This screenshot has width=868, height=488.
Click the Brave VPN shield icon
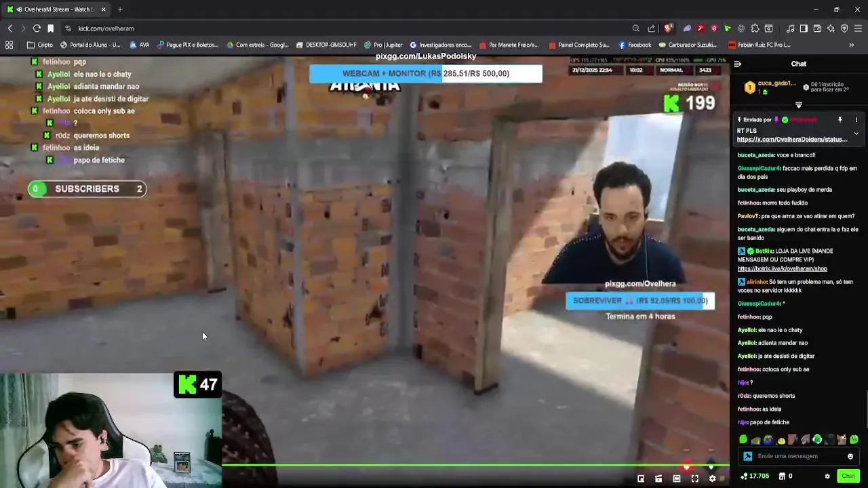[844, 28]
